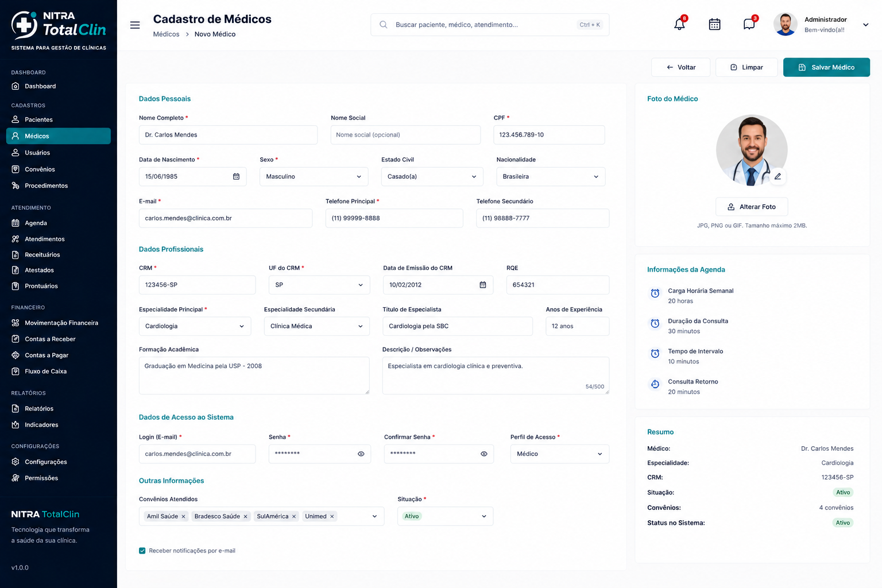Open date picker for Data de Nascimento
The image size is (882, 588).
point(236,176)
